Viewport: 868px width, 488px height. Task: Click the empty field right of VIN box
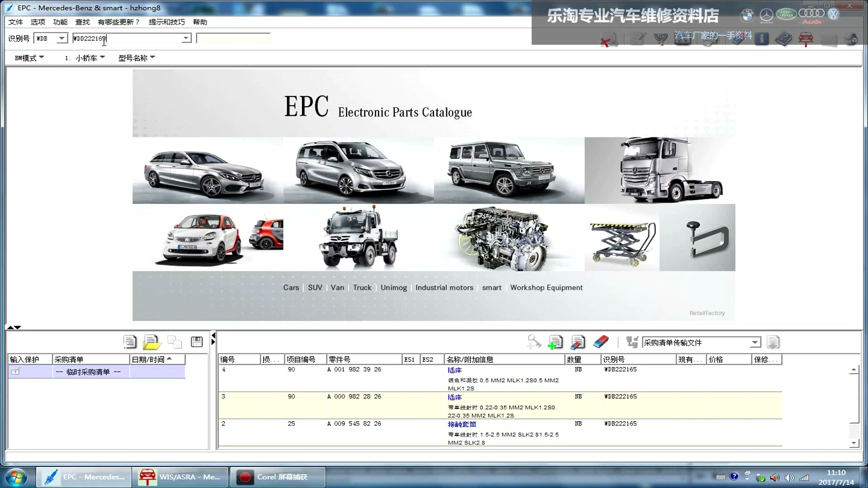(x=233, y=38)
